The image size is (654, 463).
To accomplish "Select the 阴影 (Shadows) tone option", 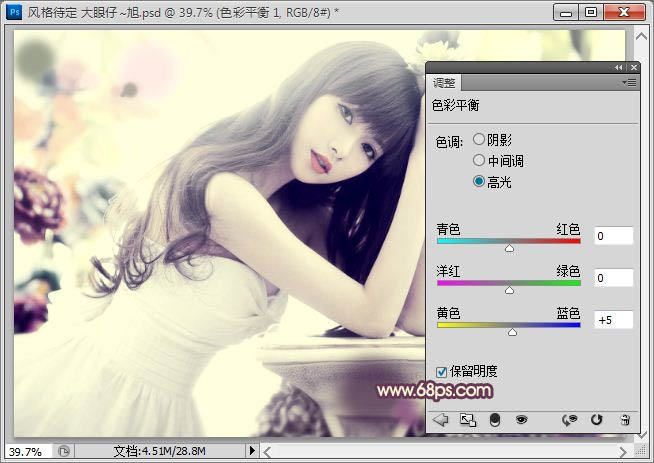I will (479, 140).
